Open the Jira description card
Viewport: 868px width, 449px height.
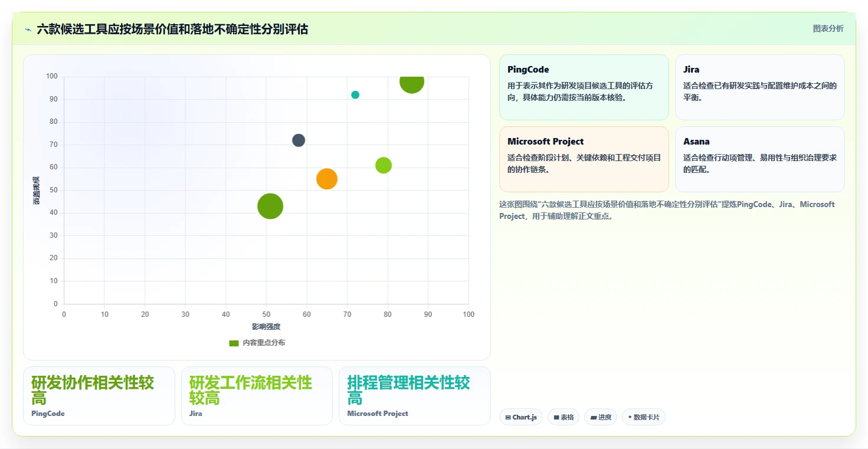click(759, 87)
